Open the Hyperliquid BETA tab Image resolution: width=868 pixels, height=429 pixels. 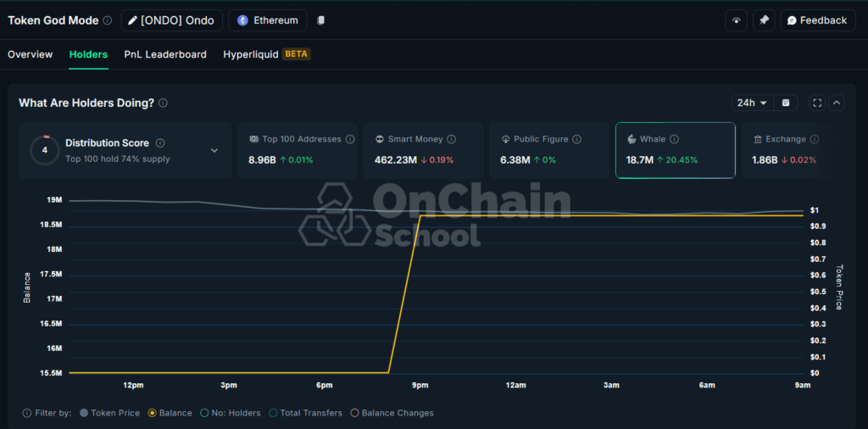(267, 54)
